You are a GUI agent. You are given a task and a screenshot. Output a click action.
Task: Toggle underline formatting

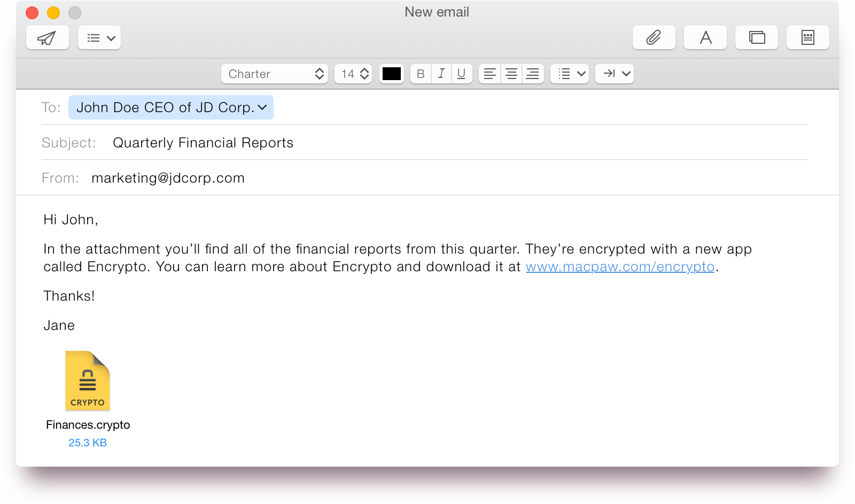[461, 74]
